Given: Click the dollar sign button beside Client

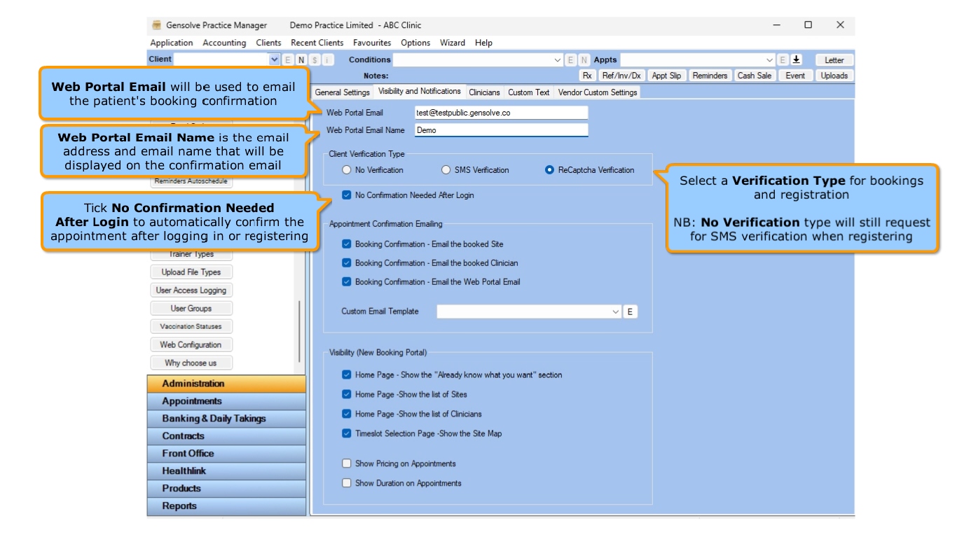Looking at the screenshot, I should [315, 60].
